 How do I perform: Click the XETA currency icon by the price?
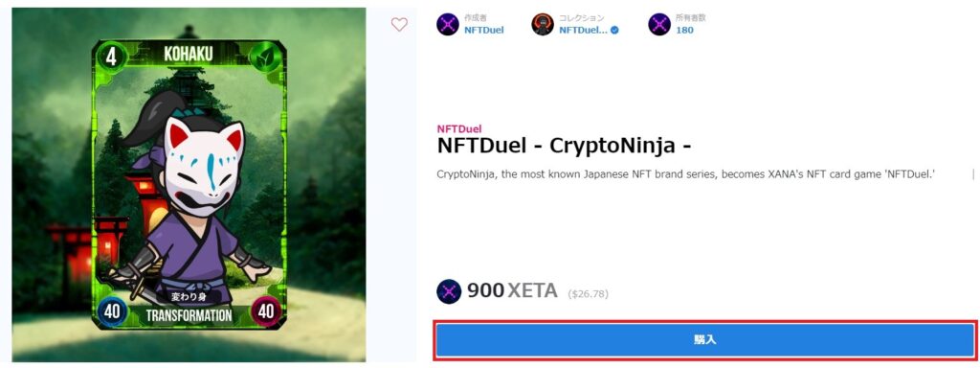click(449, 291)
